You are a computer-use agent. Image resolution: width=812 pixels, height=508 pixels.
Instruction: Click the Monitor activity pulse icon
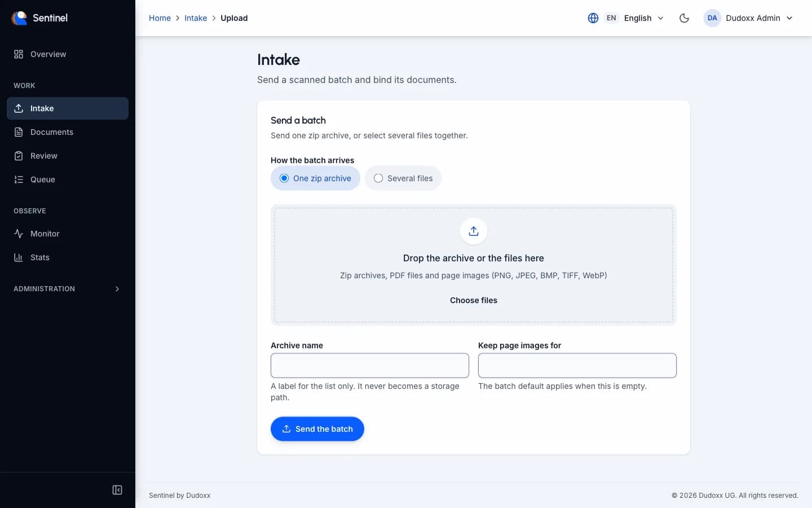click(19, 234)
